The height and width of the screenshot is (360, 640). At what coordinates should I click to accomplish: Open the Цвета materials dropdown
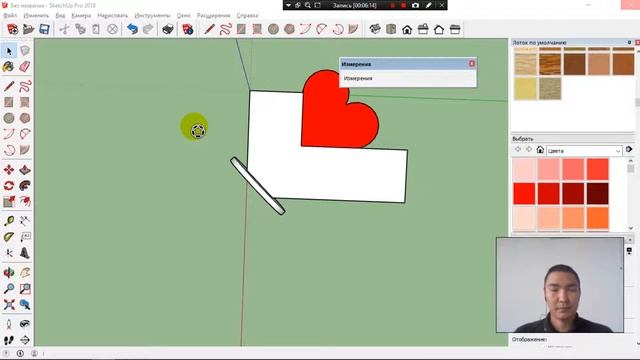click(x=584, y=151)
